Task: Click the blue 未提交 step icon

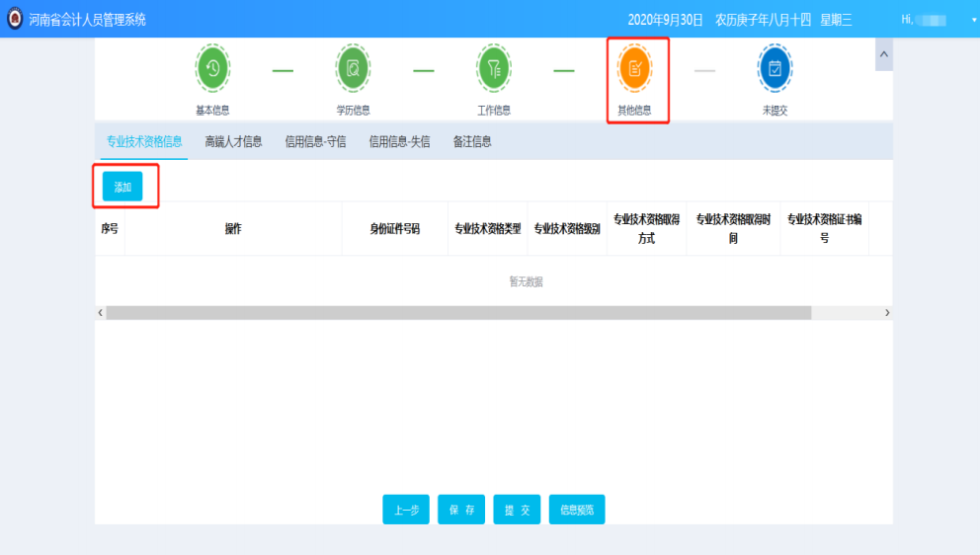Action: pyautogui.click(x=775, y=68)
